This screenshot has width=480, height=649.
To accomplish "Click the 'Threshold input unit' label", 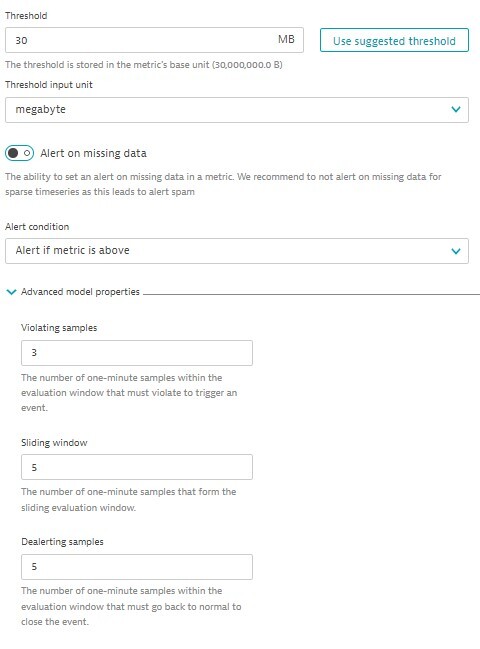I will [x=49, y=85].
